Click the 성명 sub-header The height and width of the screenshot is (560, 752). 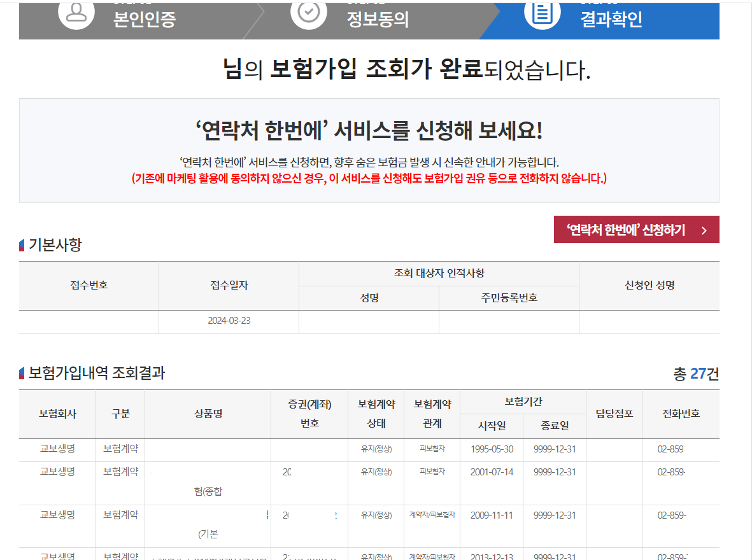(x=369, y=298)
